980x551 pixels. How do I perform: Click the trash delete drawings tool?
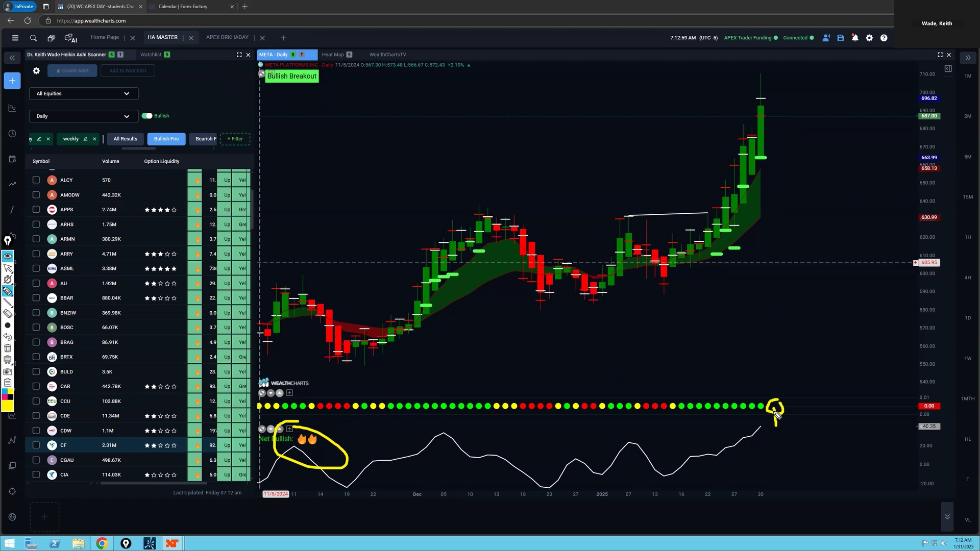(8, 348)
